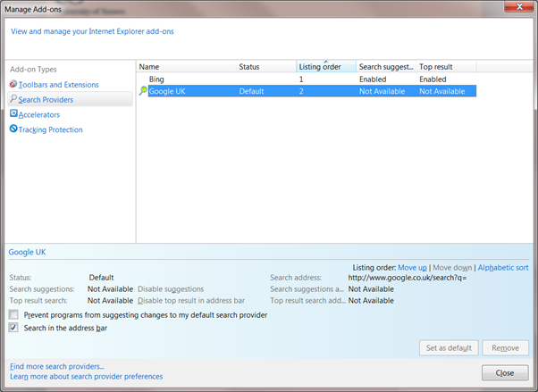The height and width of the screenshot is (392, 538).
Task: Click the green magnifier icon beside Google UK
Action: click(x=143, y=91)
